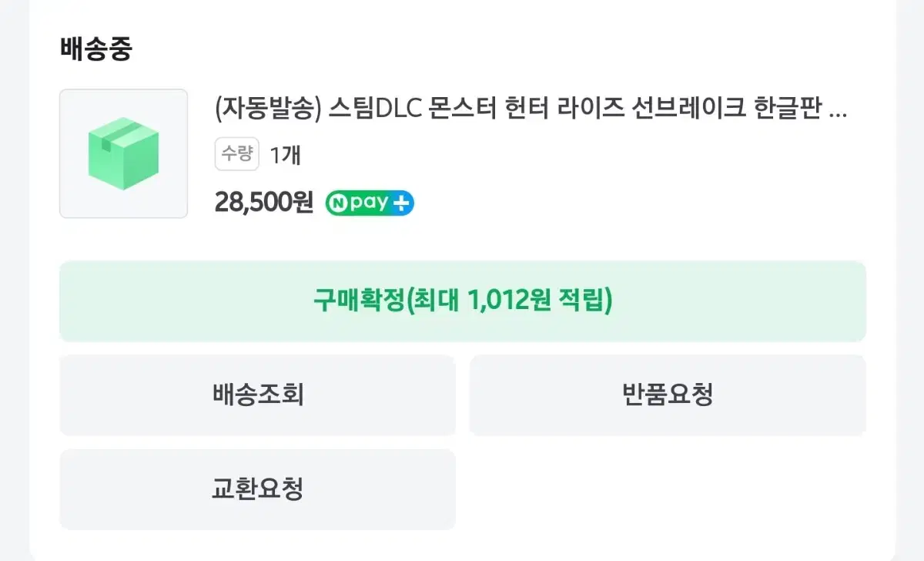Click the 배송중 status heading
This screenshot has width=924, height=561.
[96, 49]
